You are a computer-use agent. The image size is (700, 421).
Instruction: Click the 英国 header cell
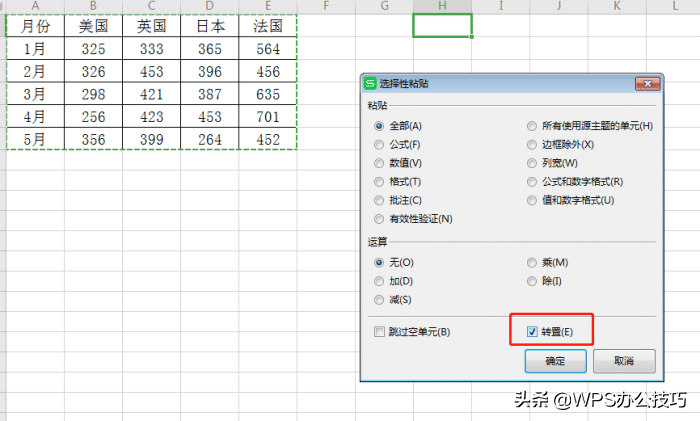pyautogui.click(x=151, y=26)
